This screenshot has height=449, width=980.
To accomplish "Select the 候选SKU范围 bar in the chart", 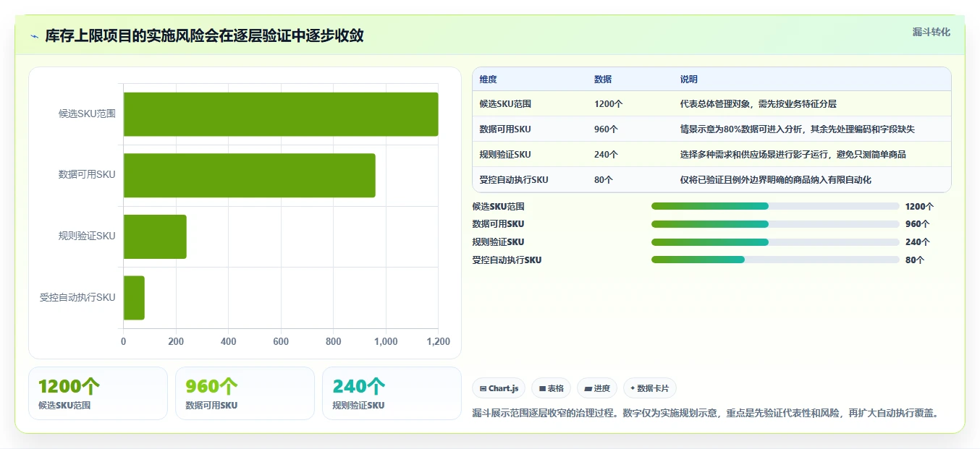I will point(281,114).
